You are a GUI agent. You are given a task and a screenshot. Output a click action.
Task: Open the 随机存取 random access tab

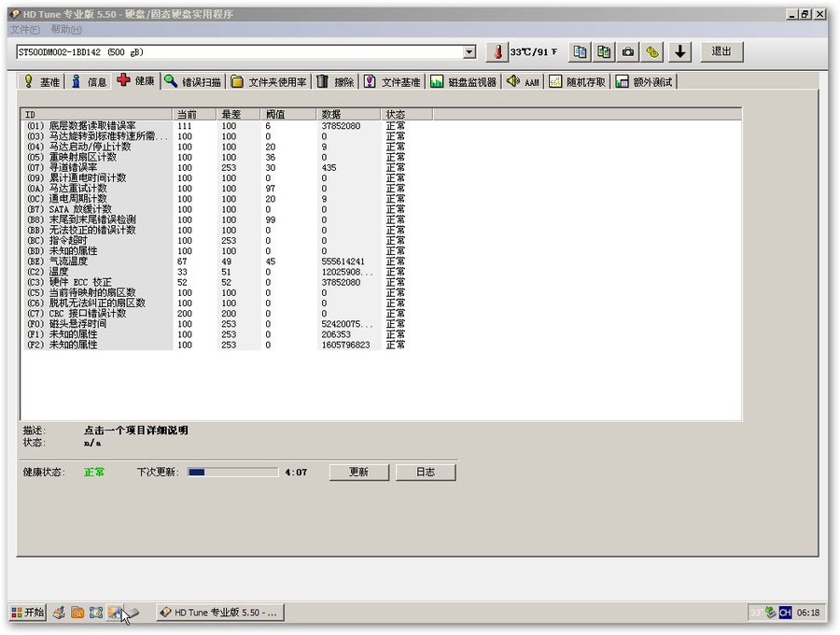point(578,82)
